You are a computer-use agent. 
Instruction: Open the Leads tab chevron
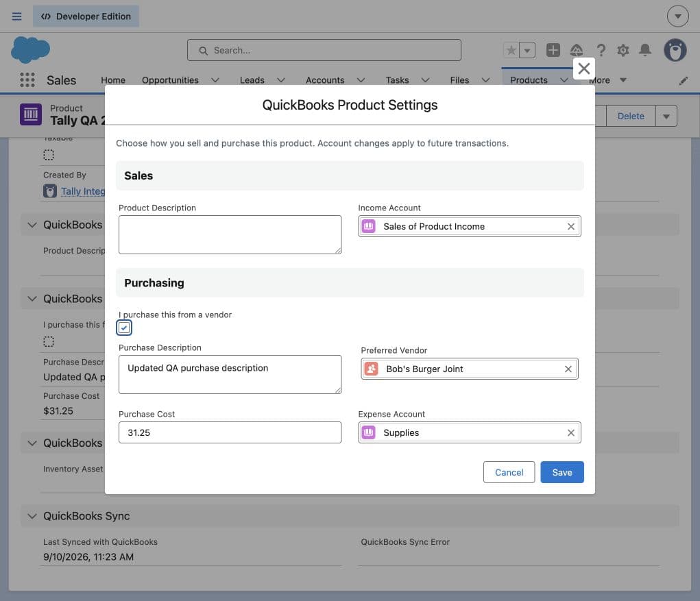click(281, 80)
